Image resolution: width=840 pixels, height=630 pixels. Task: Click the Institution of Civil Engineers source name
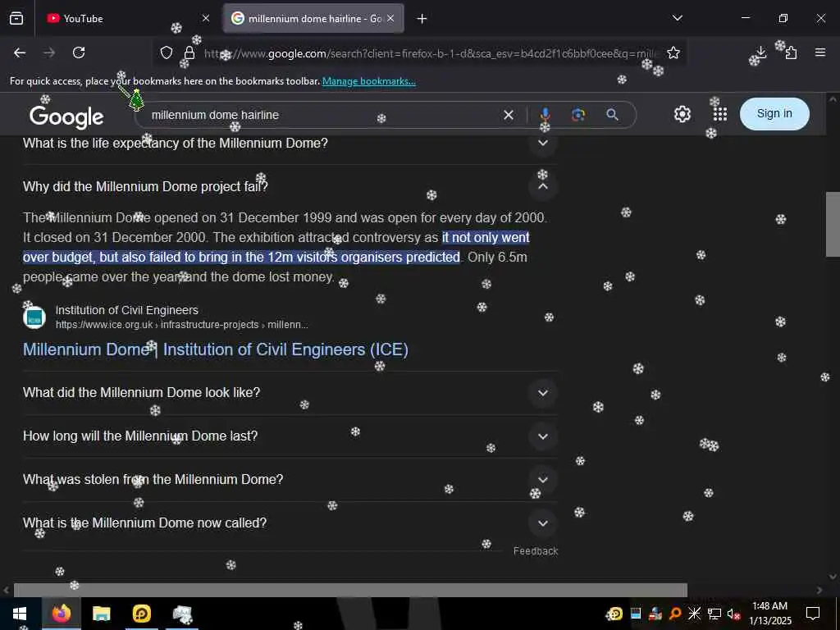coord(126,310)
